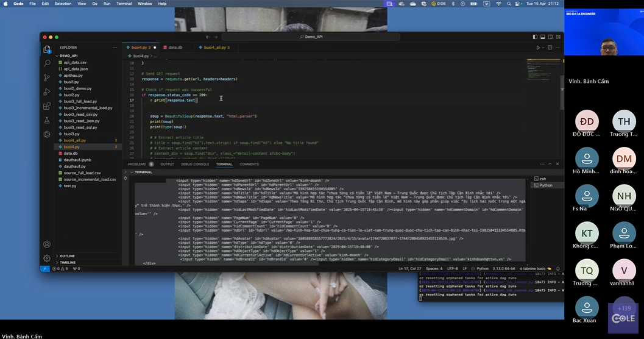Open errors and warnings status indicator
This screenshot has height=339, width=644.
[60, 269]
